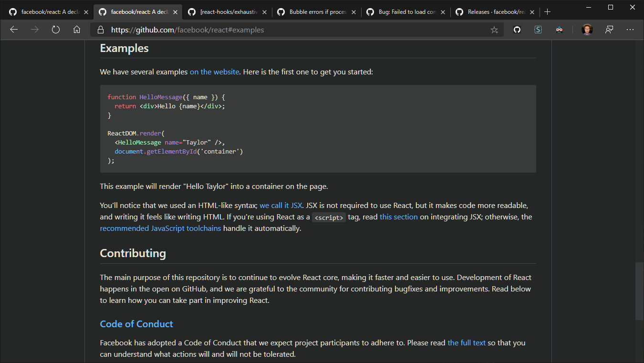Open the browser profile avatar
Screen dimensions: 644x363
587,29
